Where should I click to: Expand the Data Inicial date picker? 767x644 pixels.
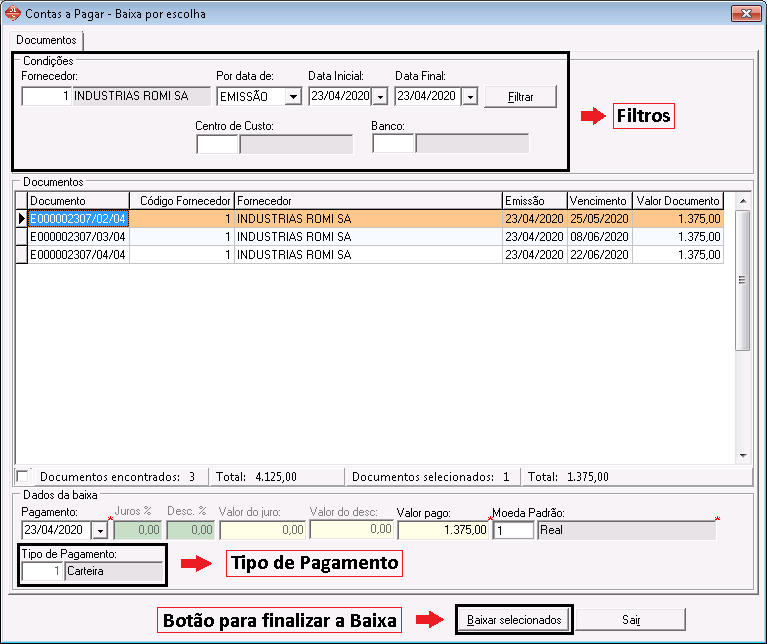[379, 97]
